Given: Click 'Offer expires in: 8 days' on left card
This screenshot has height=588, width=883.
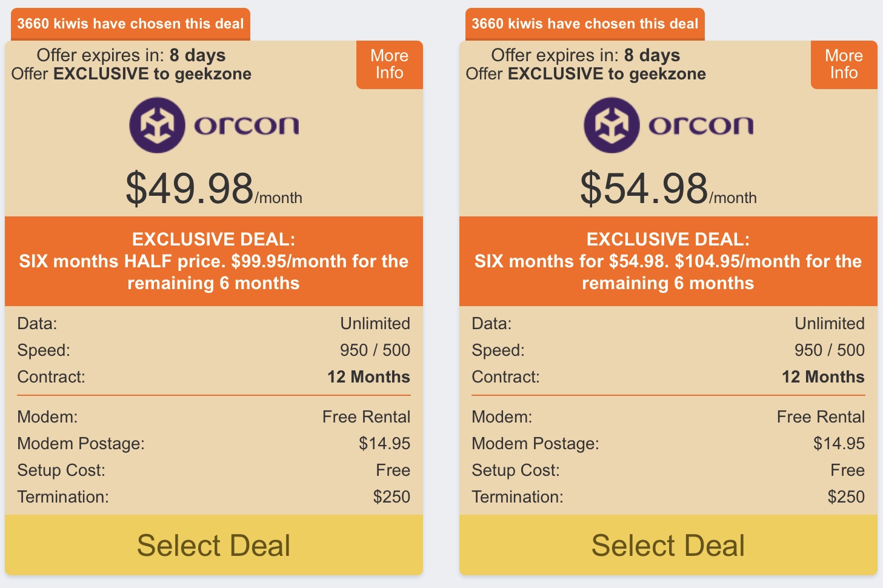Looking at the screenshot, I should click(131, 55).
